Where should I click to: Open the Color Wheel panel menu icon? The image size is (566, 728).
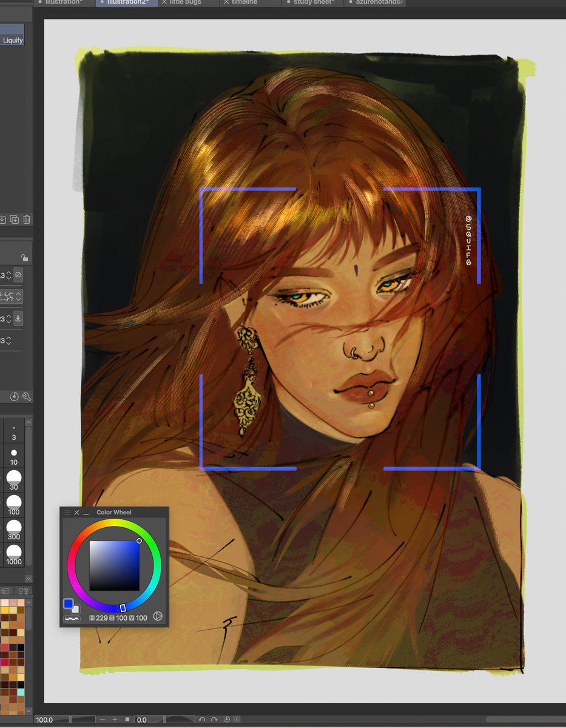coord(67,513)
